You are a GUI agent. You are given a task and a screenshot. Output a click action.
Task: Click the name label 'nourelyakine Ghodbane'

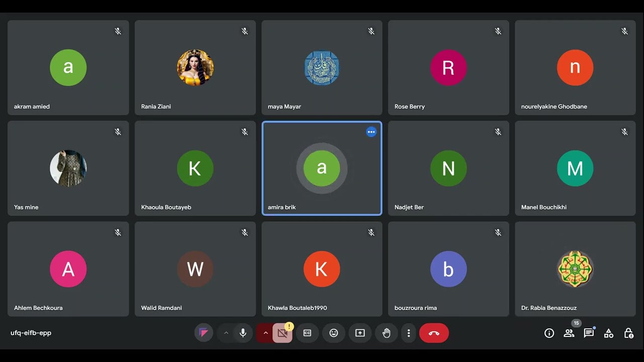click(x=554, y=107)
